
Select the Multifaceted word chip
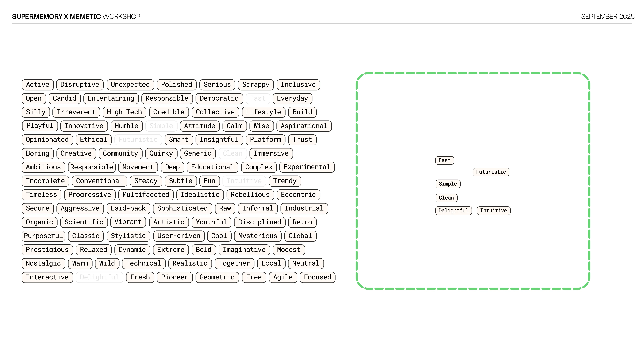[146, 195]
